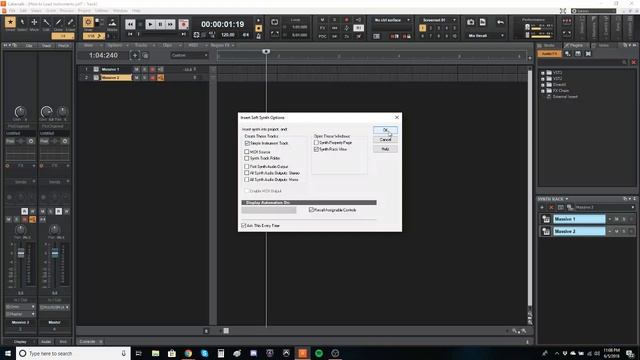Select Massive 2 in the Synth Rack
This screenshot has width=640, height=360.
[579, 231]
